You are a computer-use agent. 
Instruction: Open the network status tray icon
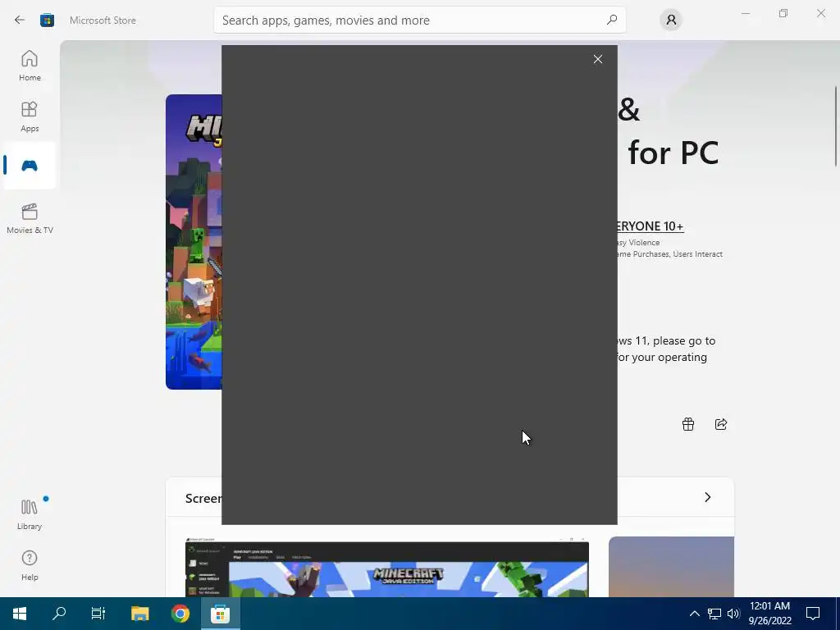pyautogui.click(x=714, y=614)
